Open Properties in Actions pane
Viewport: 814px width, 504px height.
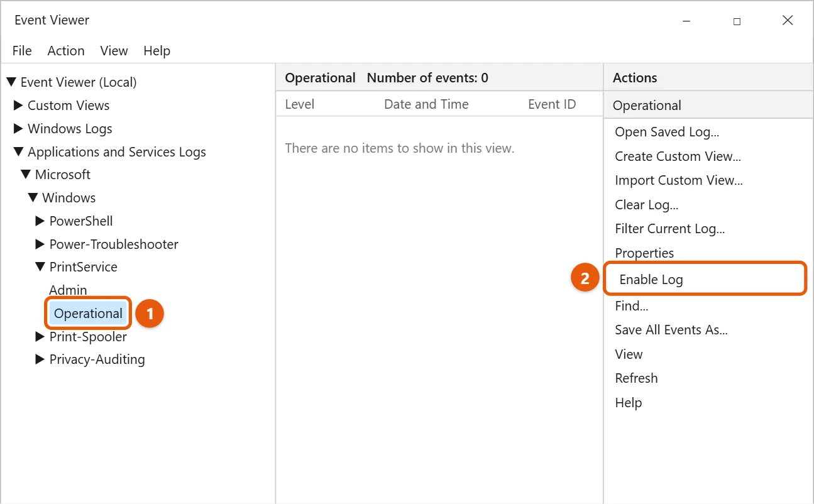(x=644, y=253)
